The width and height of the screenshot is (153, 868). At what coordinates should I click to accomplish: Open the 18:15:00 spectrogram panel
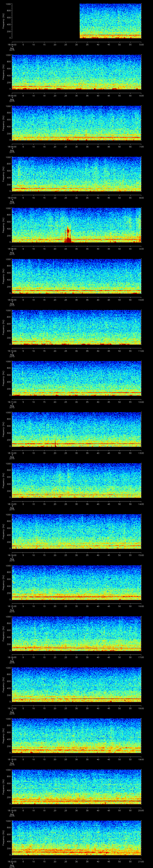(76, 583)
